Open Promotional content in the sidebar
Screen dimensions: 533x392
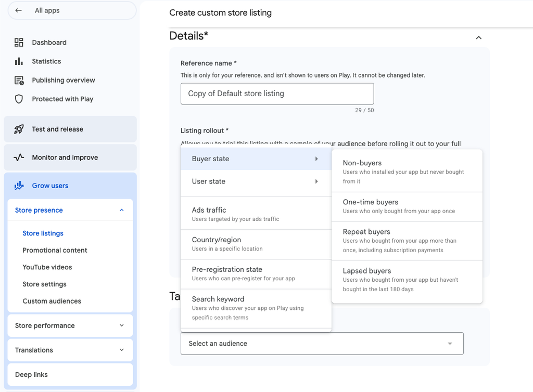[x=55, y=251]
